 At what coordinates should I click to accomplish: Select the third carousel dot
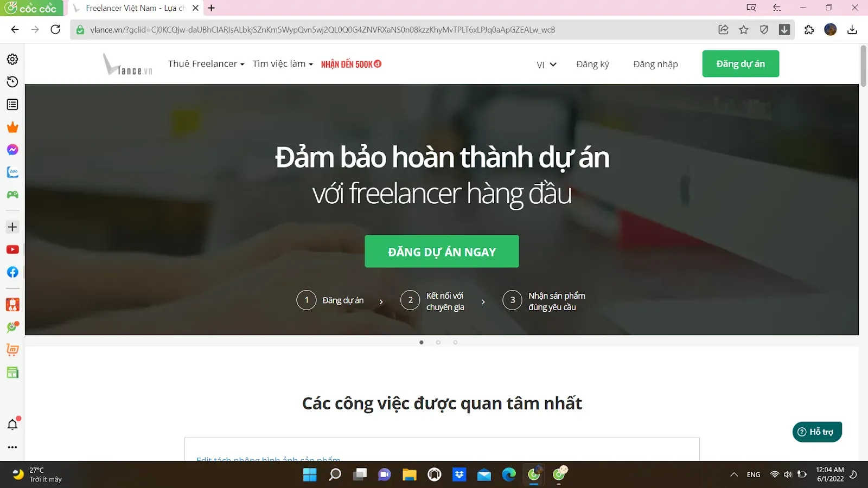456,342
